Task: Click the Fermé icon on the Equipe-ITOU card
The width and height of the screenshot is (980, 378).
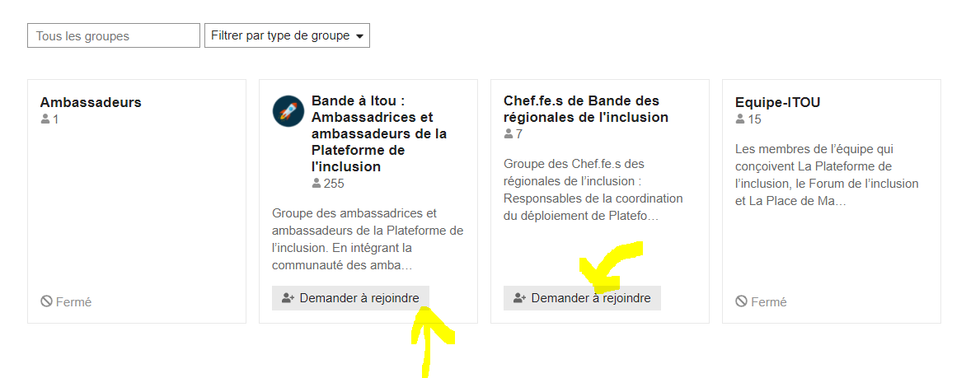Action: [x=741, y=301]
